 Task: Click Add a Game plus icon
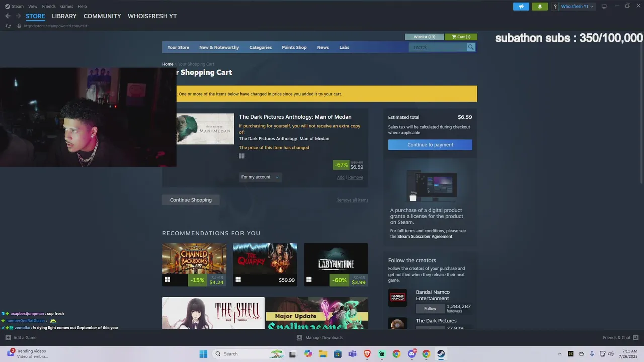tap(8, 337)
